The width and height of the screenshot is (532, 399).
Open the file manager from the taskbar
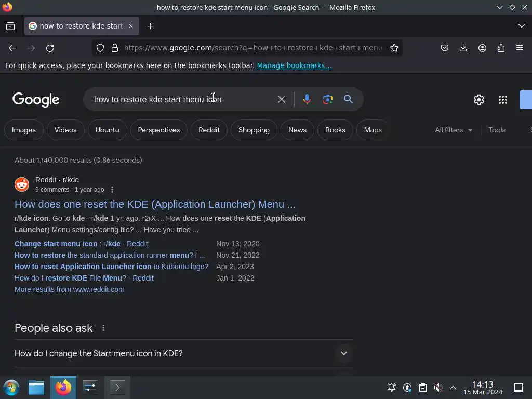36,388
